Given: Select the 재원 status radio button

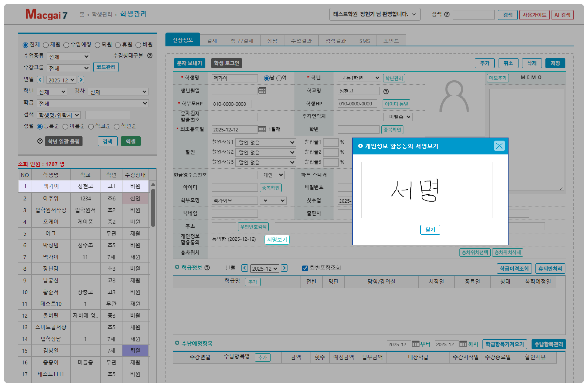Looking at the screenshot, I should coord(46,45).
